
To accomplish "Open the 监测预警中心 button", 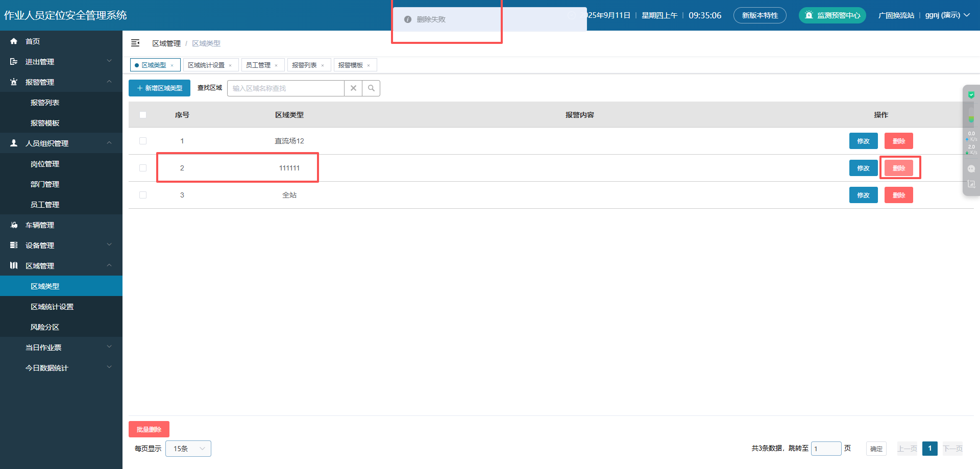I will pos(832,15).
